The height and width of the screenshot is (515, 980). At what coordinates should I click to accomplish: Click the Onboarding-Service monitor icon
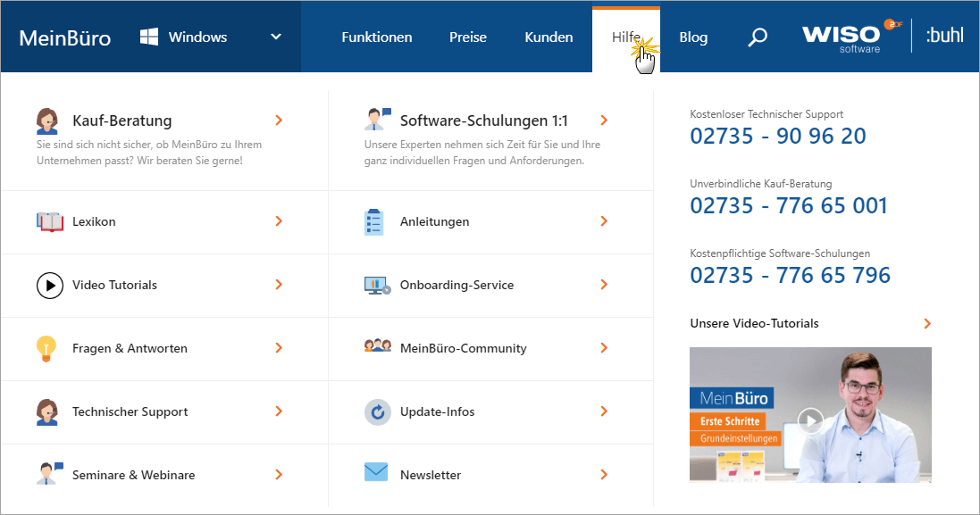378,286
